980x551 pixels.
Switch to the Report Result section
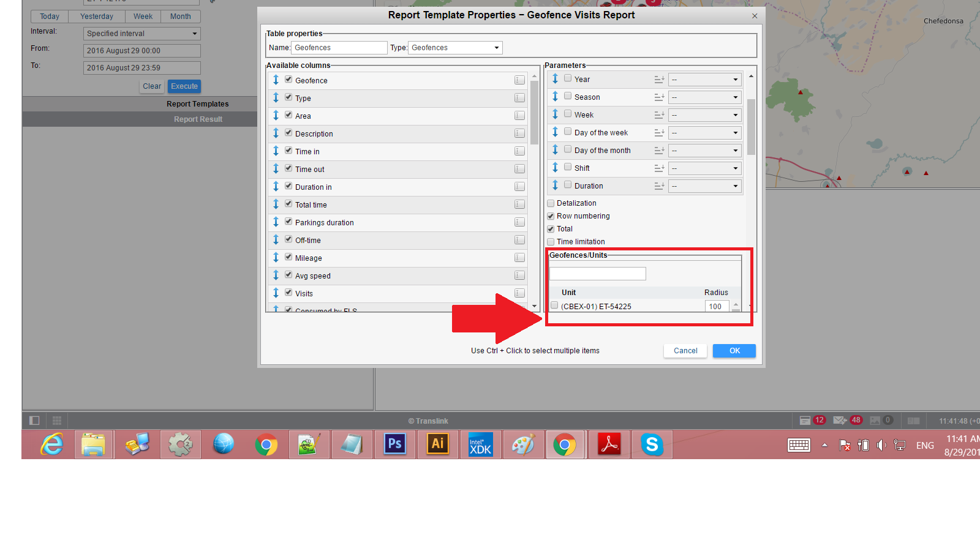198,119
